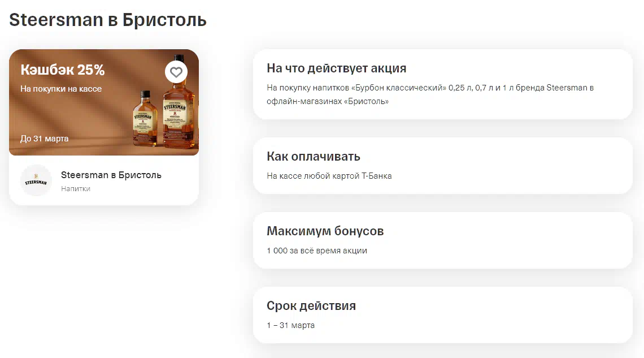This screenshot has height=358, width=644.
Task: Open the Steersman bourbon bottles promo image
Action: [104, 102]
